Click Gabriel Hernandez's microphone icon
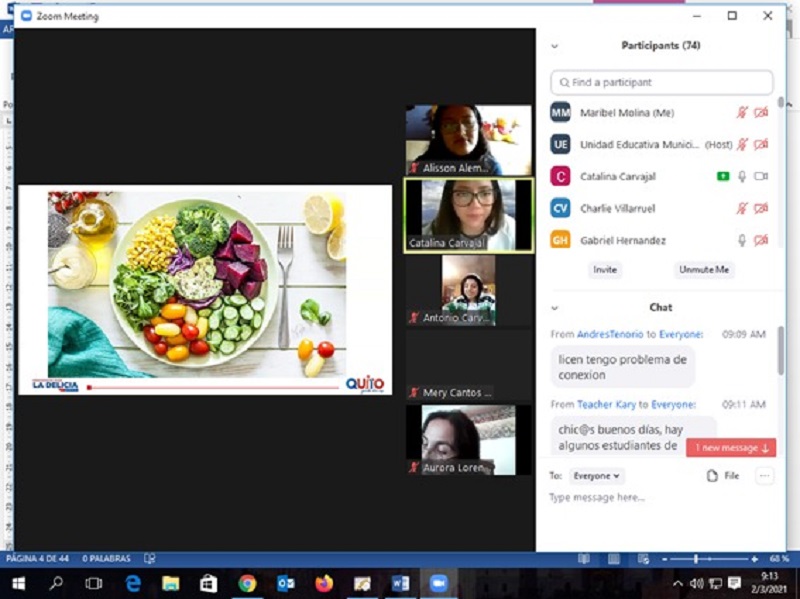The image size is (800, 599). pyautogui.click(x=742, y=241)
